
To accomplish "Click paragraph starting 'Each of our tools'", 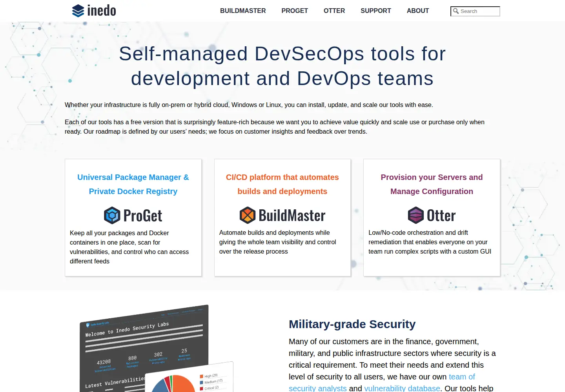I will (x=275, y=127).
